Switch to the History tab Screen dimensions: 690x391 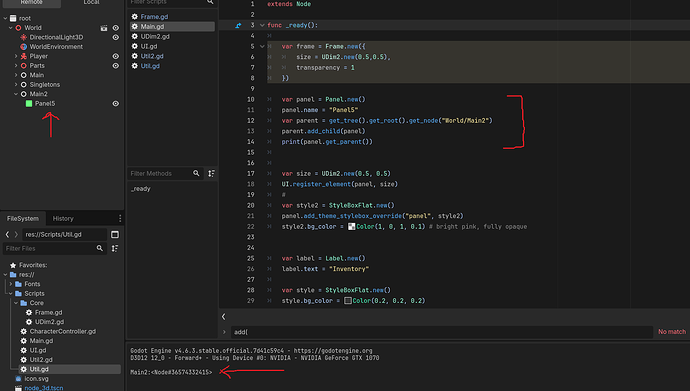63,219
